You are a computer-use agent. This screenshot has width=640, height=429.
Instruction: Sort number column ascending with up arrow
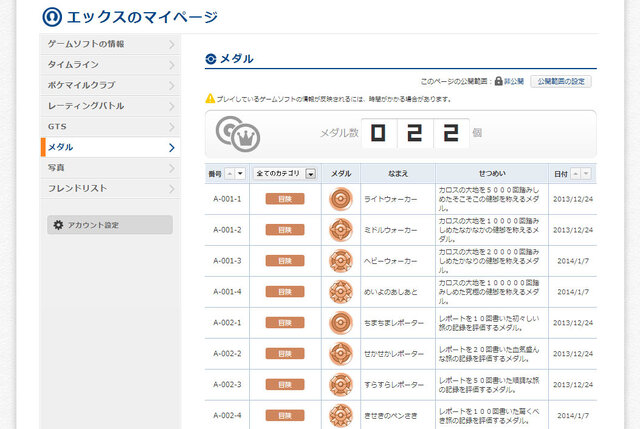point(230,174)
